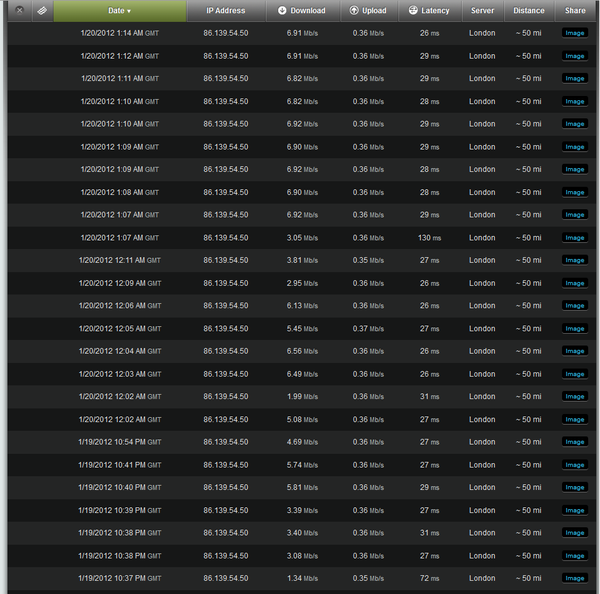
Task: Click 0.35 Mb/s upload in 12:11 AM row
Action: click(368, 260)
